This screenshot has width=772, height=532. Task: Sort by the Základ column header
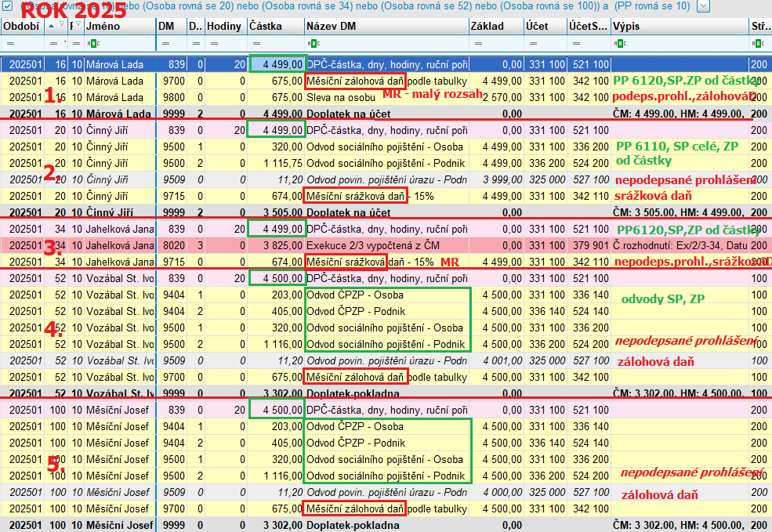[496, 26]
